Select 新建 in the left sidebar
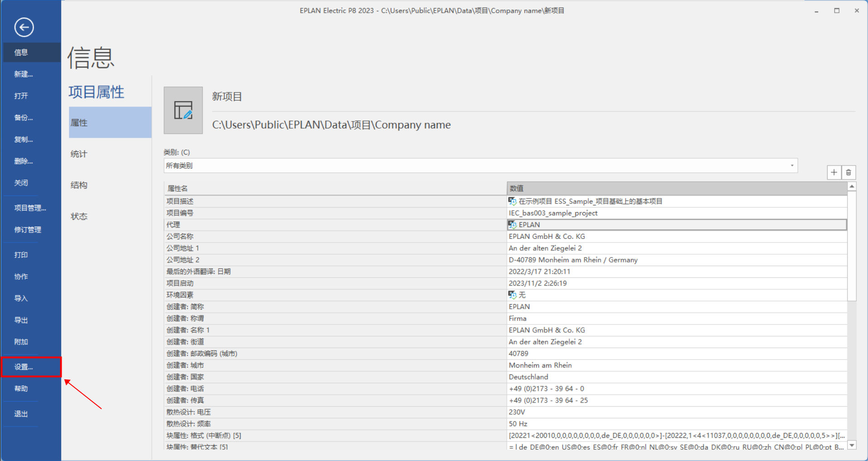 (24, 74)
